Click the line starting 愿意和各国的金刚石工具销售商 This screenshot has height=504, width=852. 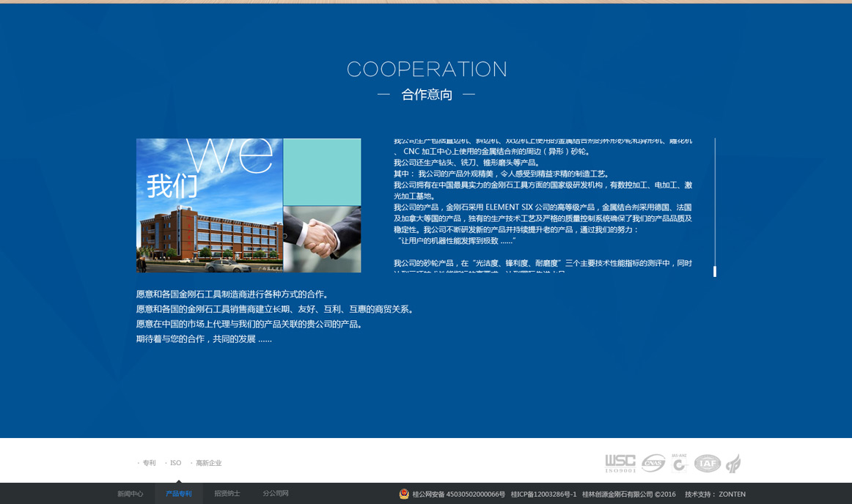pyautogui.click(x=276, y=309)
